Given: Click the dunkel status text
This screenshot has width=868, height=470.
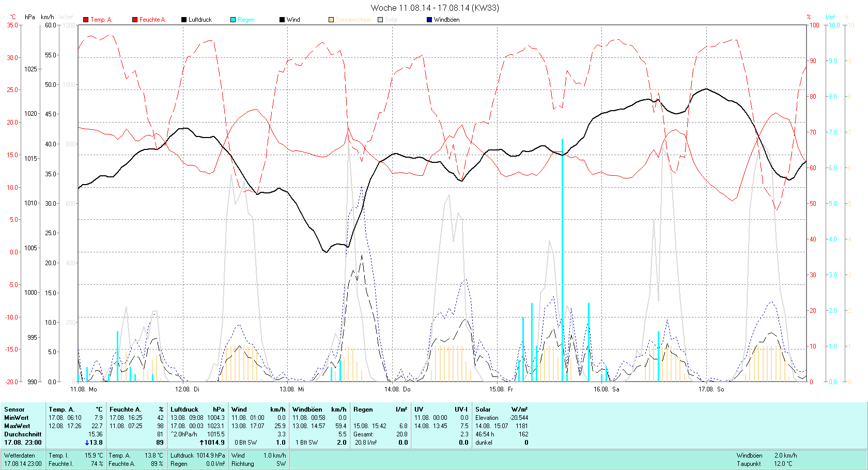Looking at the screenshot, I should (484, 443).
